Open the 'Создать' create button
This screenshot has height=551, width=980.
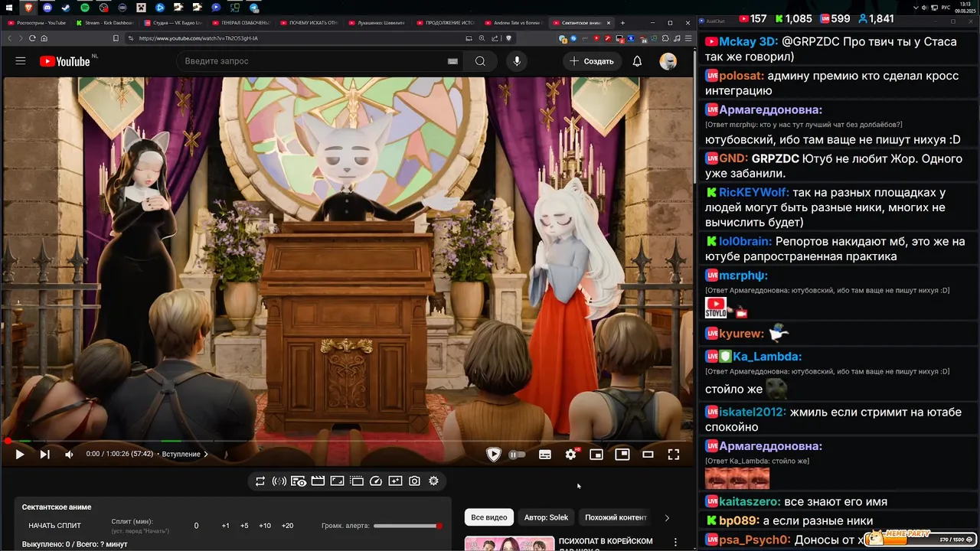pos(592,61)
